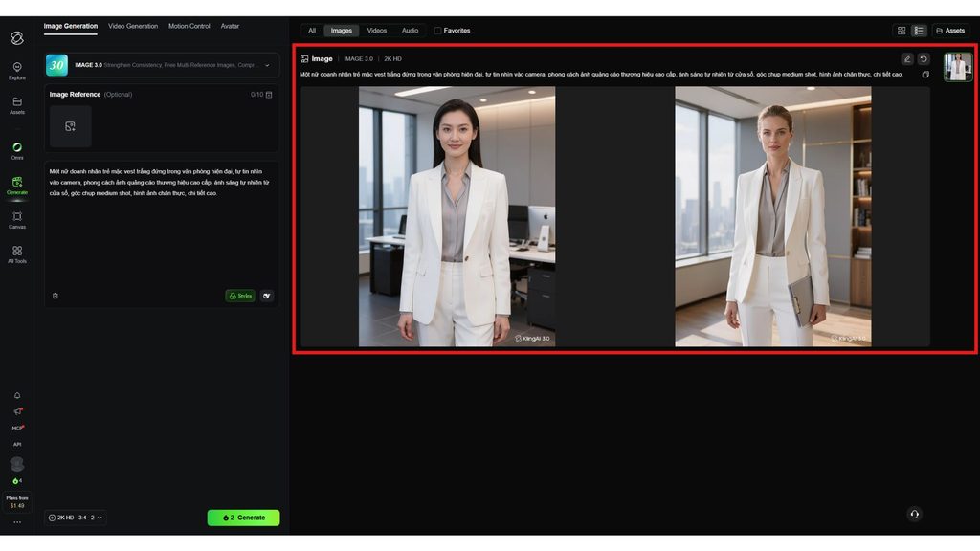Open the API sidebar item
Screen dimensions: 980x551
[x=17, y=444]
